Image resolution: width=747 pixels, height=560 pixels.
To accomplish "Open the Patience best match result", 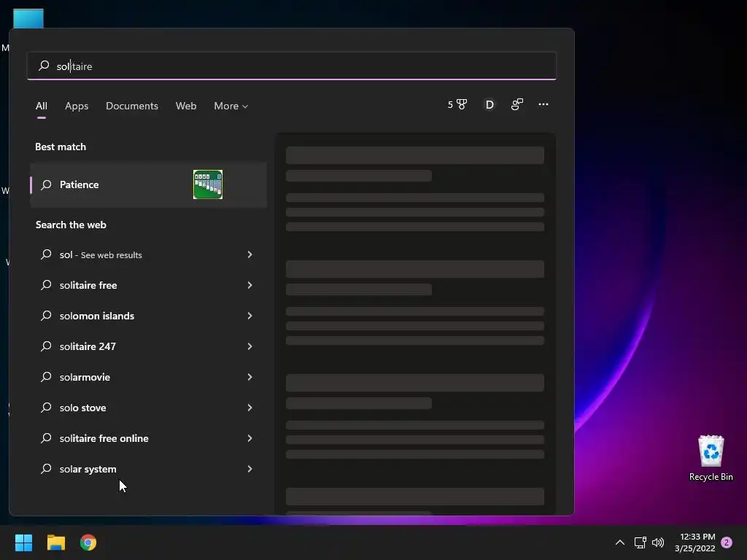I will point(148,184).
